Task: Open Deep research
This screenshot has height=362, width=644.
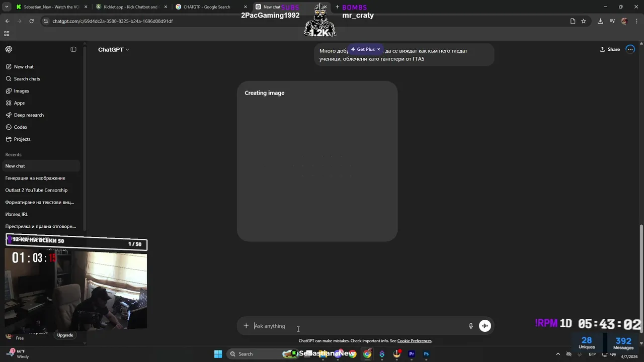Action: (42, 115)
